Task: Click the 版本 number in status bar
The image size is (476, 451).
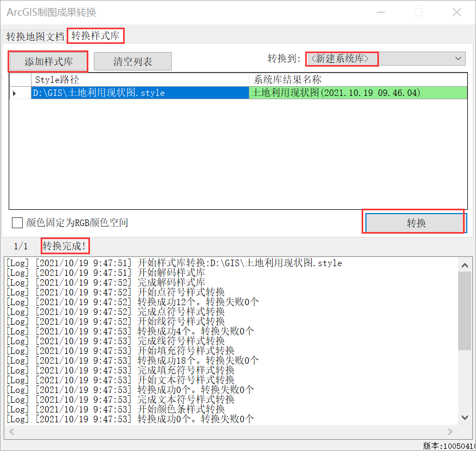Action: tap(449, 446)
